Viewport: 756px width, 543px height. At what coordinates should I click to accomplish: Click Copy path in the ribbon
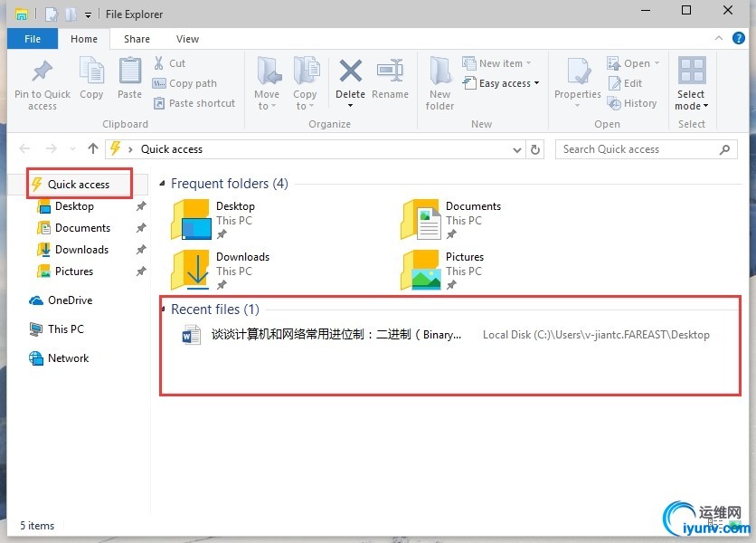(184, 83)
